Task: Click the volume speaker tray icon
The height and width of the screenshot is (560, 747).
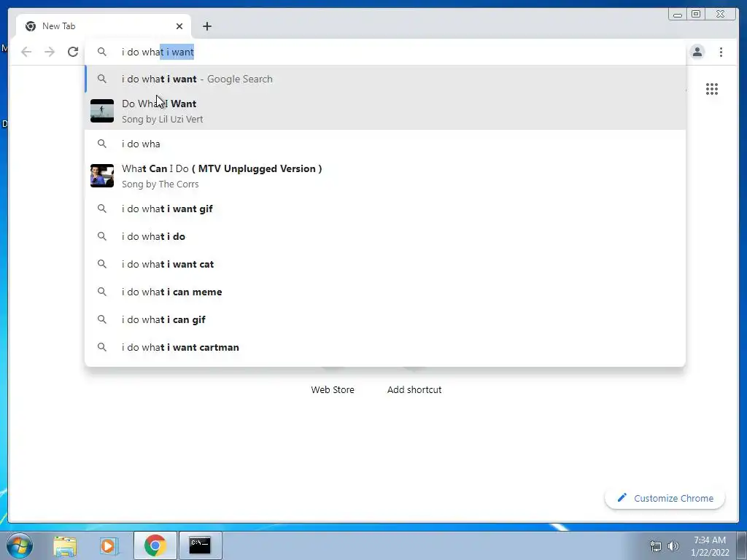Action: tap(673, 546)
